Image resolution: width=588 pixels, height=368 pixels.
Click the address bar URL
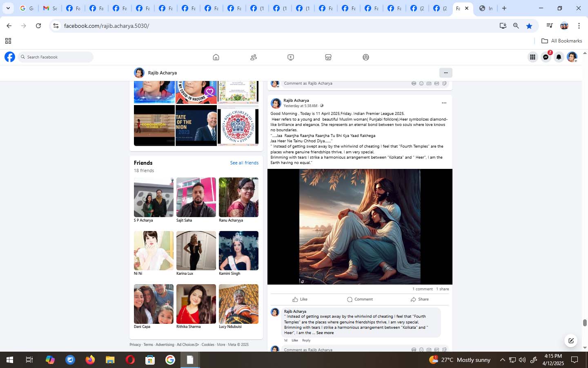[x=107, y=26]
